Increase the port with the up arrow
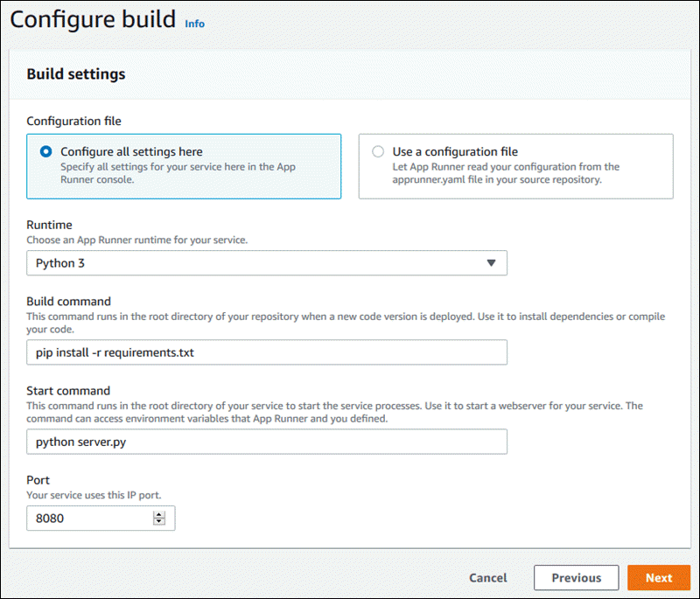The height and width of the screenshot is (599, 700). point(158,514)
